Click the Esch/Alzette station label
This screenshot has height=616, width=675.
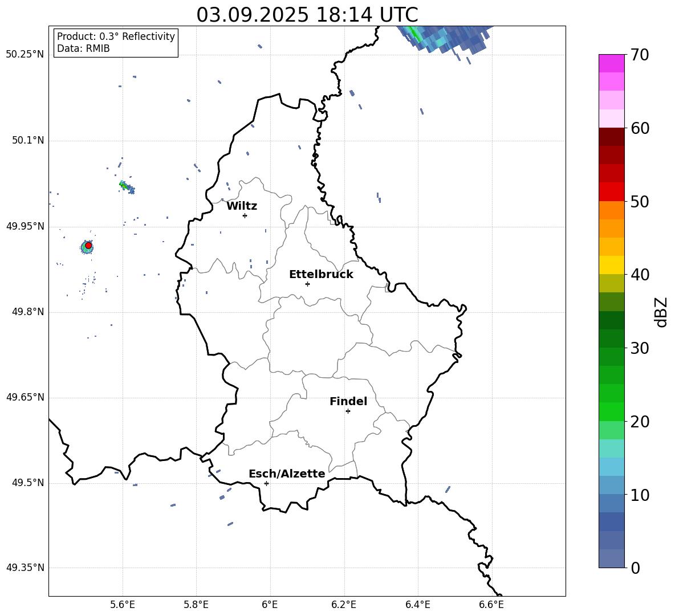coord(287,474)
